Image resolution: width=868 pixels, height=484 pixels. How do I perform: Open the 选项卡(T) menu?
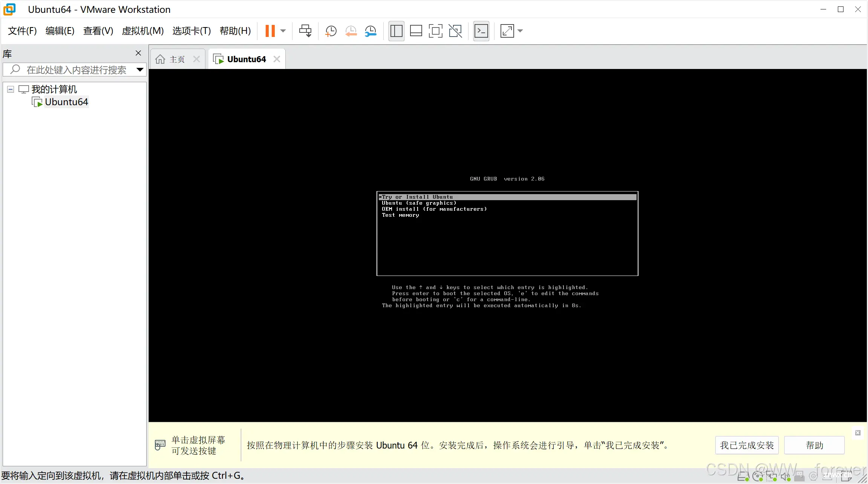pyautogui.click(x=191, y=31)
